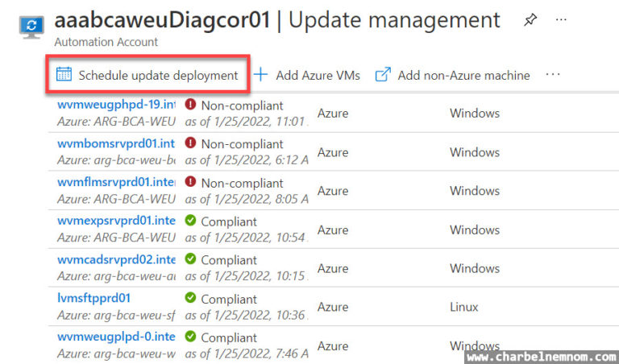Click the Windows cell in wvmexpsrvprd01 row

pyautogui.click(x=475, y=230)
